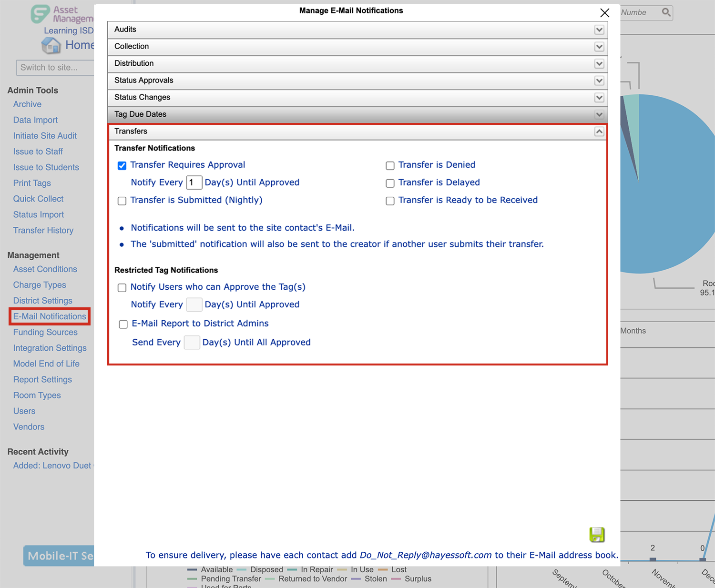Check Notify Users who can Approve the Tag(s)

122,287
